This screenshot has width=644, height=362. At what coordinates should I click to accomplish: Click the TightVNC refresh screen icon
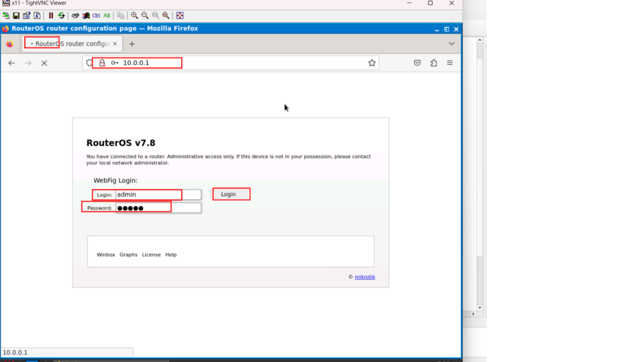pos(61,15)
